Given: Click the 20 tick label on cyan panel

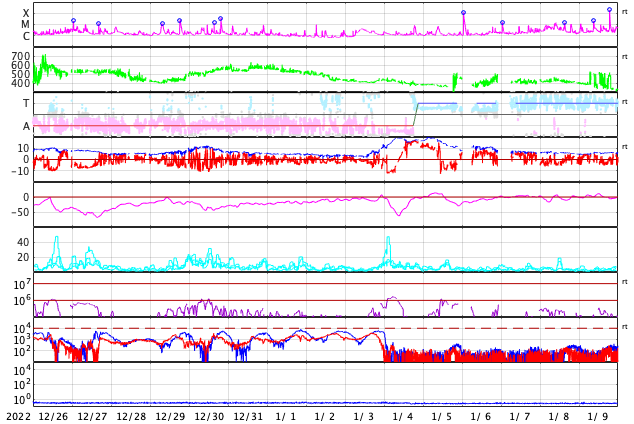Looking at the screenshot, I should point(23,257).
